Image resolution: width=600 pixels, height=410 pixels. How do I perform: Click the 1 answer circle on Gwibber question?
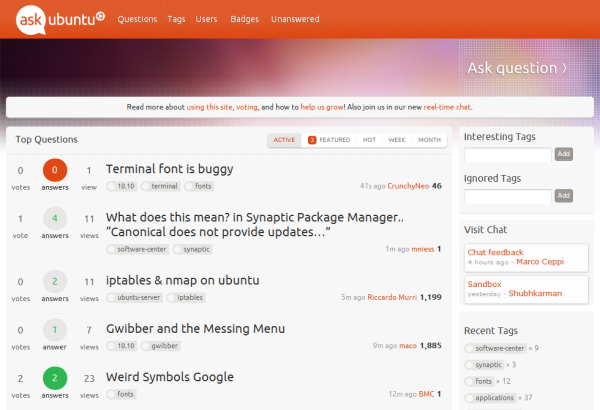tap(55, 330)
